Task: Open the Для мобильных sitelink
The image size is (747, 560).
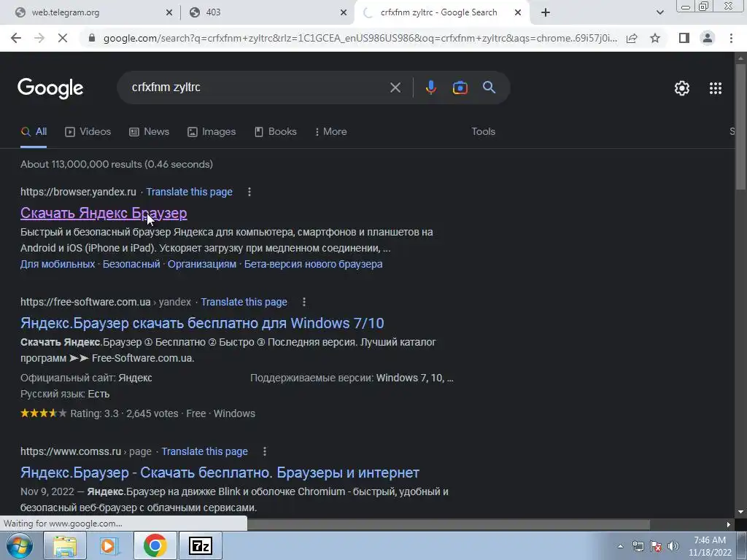Action: [x=58, y=264]
